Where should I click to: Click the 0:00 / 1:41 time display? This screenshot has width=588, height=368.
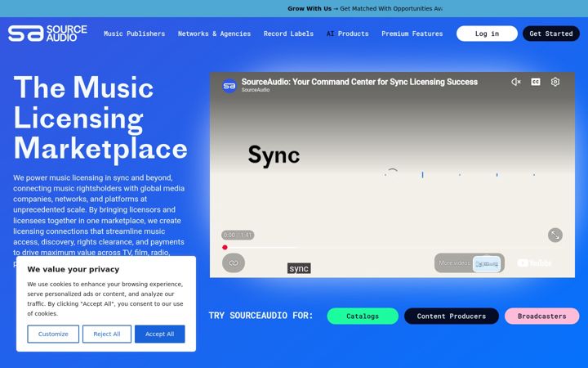pos(238,235)
